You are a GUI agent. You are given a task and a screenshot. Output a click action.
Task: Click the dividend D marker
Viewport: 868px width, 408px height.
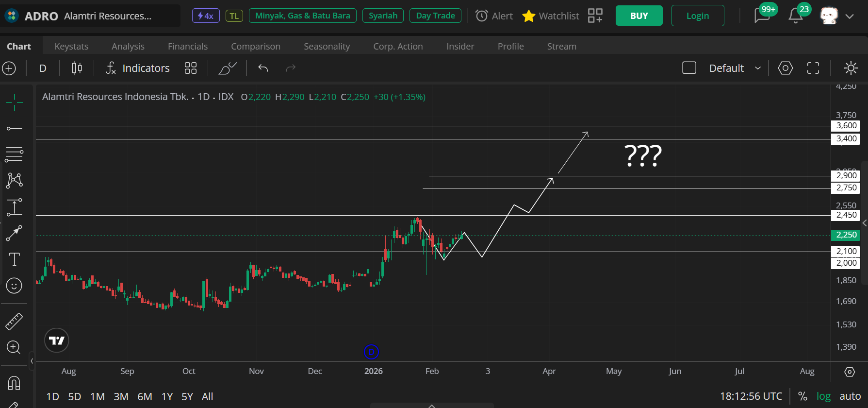point(371,352)
